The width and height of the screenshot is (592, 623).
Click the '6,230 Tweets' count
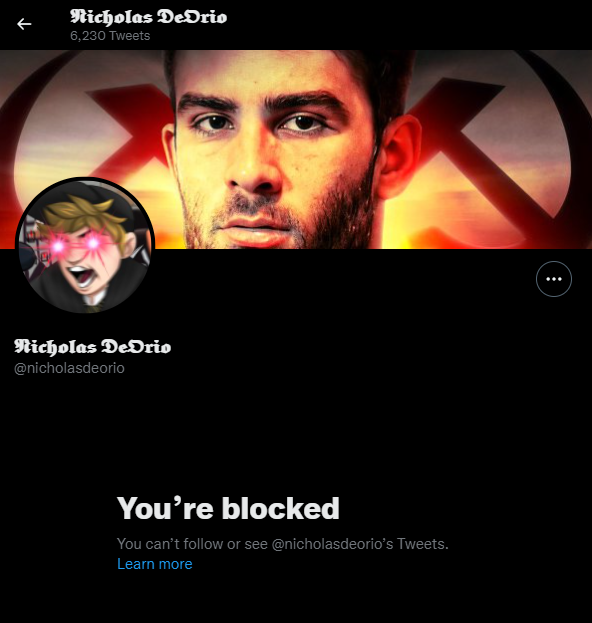tap(110, 36)
